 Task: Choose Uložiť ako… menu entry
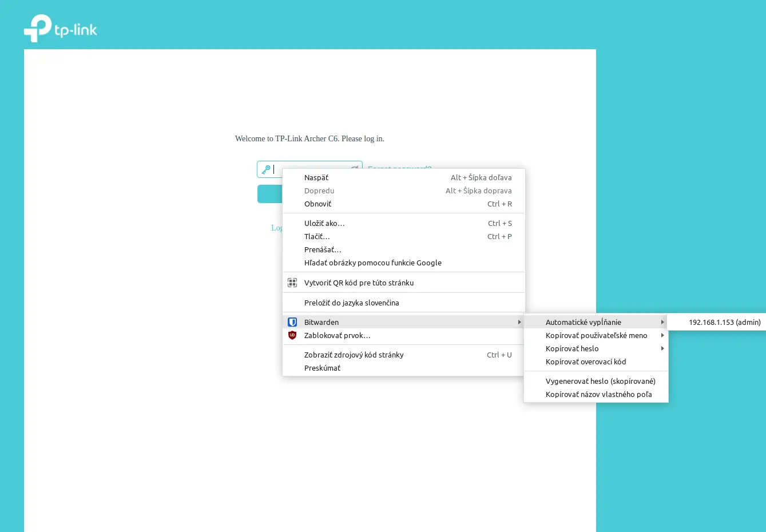[x=404, y=223]
